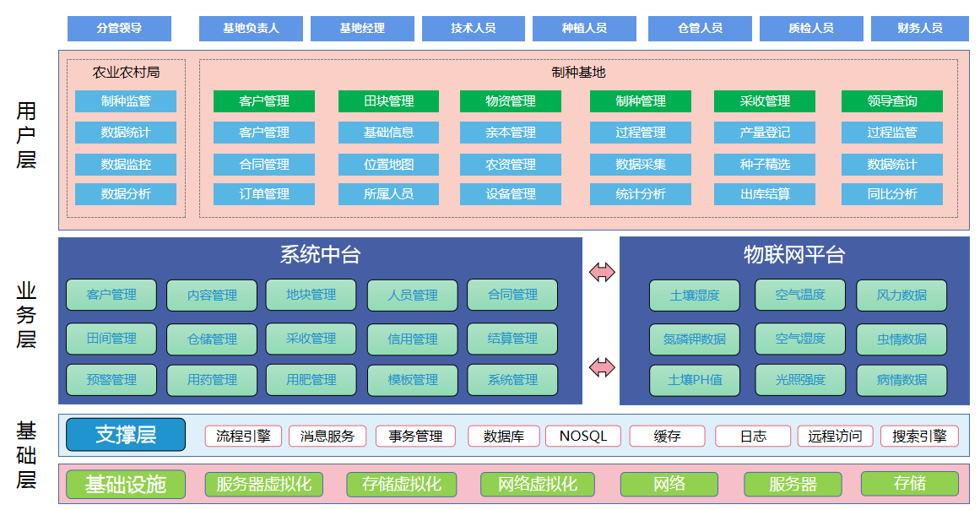Viewport: 980px width, 510px height.
Task: Toggle the 数据监控 option
Action: click(125, 164)
